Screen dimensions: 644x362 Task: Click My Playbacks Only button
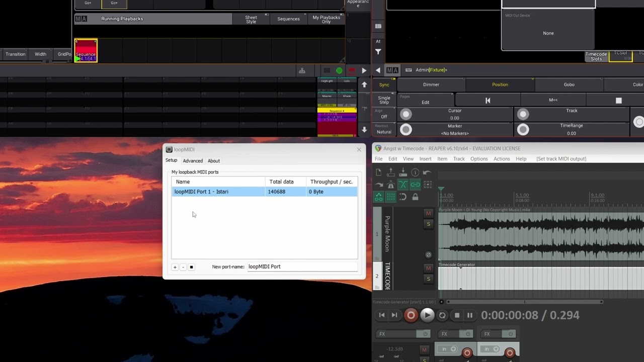[326, 19]
